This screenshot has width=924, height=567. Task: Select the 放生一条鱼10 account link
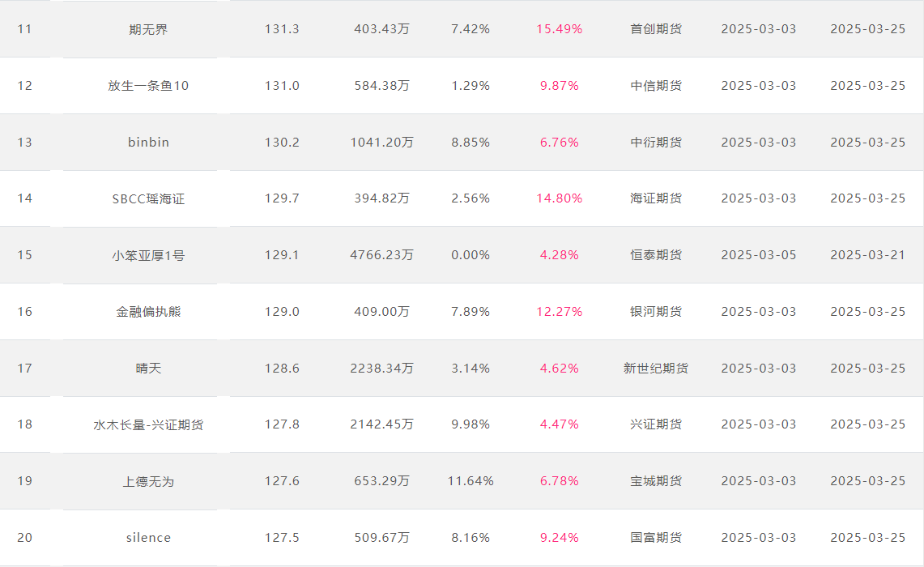click(148, 86)
